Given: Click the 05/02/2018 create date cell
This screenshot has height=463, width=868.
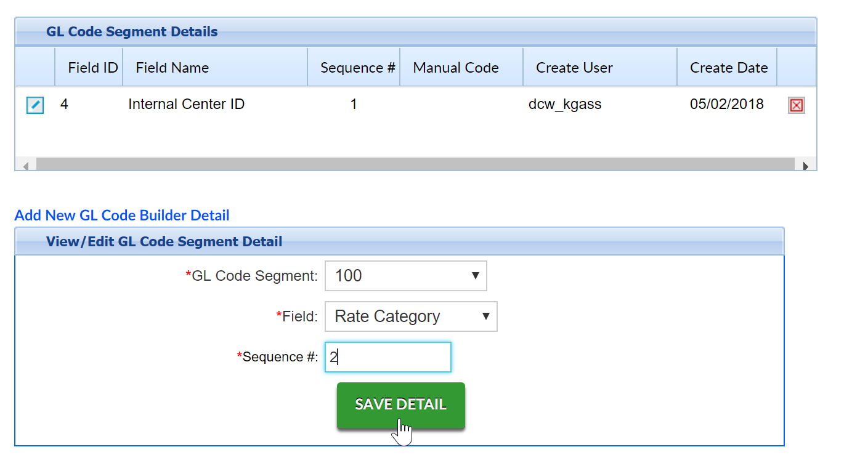Looking at the screenshot, I should click(x=727, y=105).
